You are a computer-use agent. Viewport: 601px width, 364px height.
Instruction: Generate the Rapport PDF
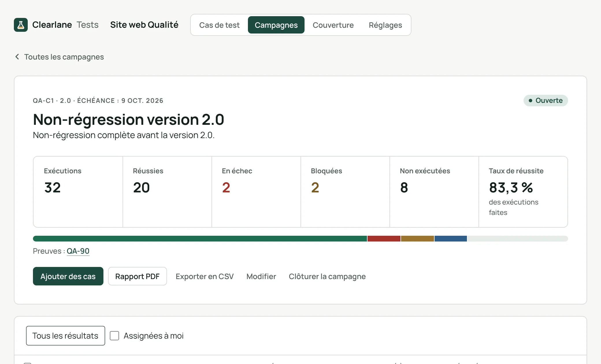coord(138,276)
